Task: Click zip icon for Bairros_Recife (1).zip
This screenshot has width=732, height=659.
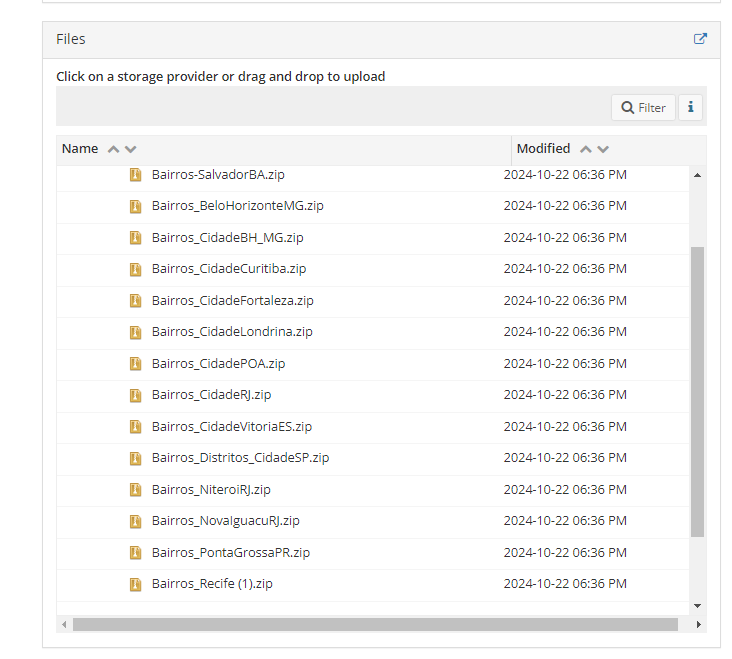Action: coord(135,584)
